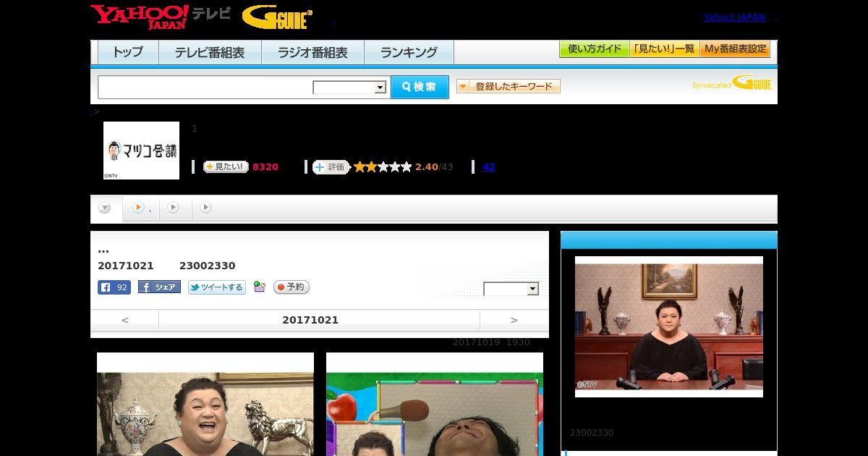Go to next date with > arrow

[x=514, y=320]
